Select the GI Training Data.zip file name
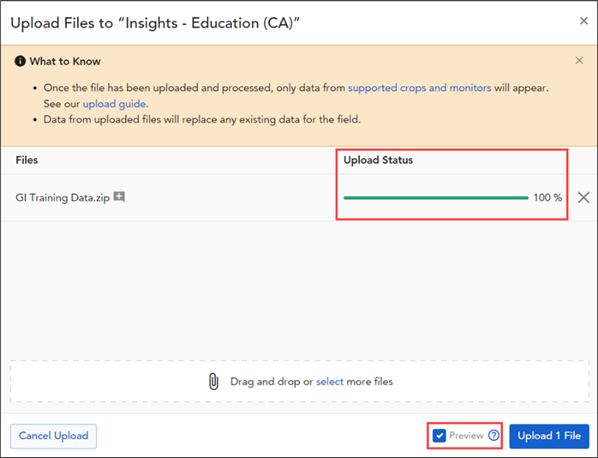Screen dimensions: 598x458 63,198
